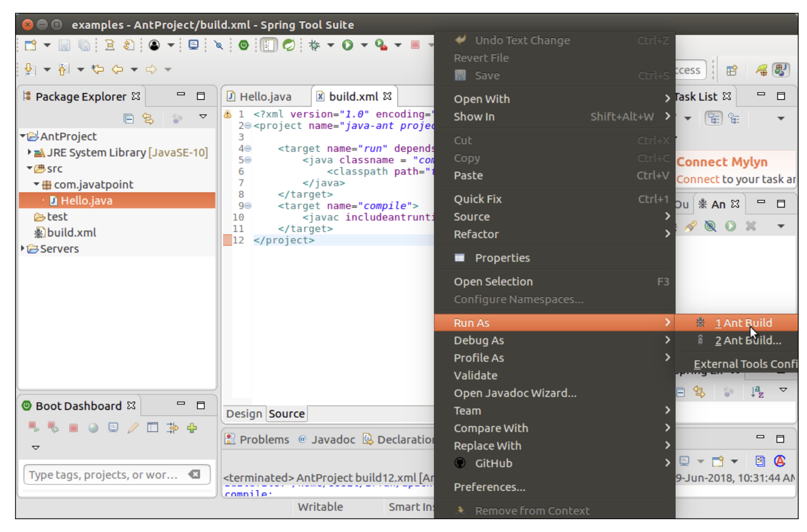Expand the JRE System Library node
Viewport: 807px width, 532px height.
point(29,152)
